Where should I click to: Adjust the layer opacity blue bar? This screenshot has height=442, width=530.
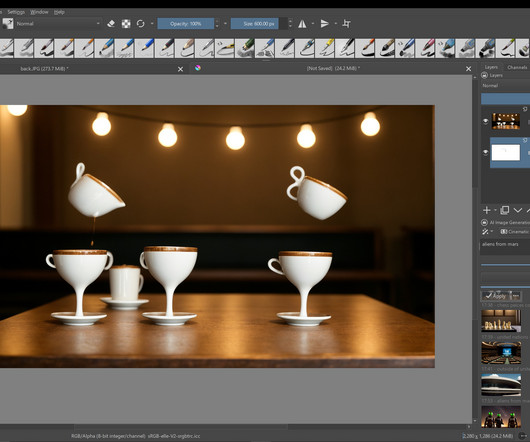click(x=505, y=99)
